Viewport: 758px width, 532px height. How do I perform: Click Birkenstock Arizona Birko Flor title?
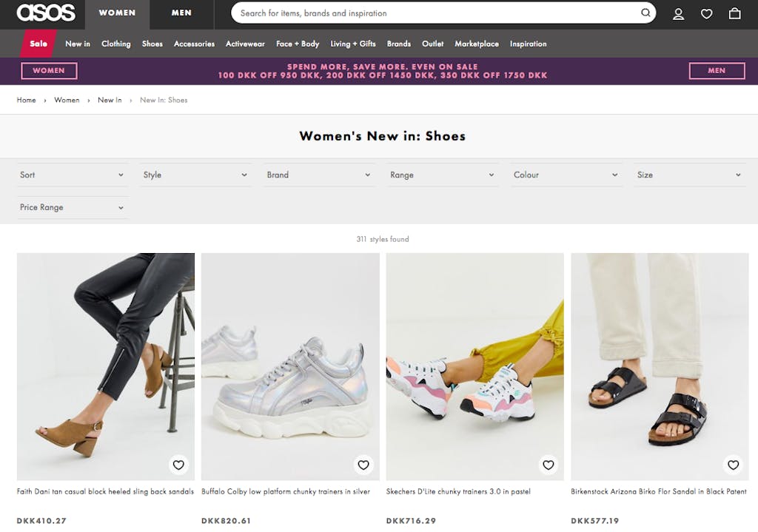click(x=659, y=491)
